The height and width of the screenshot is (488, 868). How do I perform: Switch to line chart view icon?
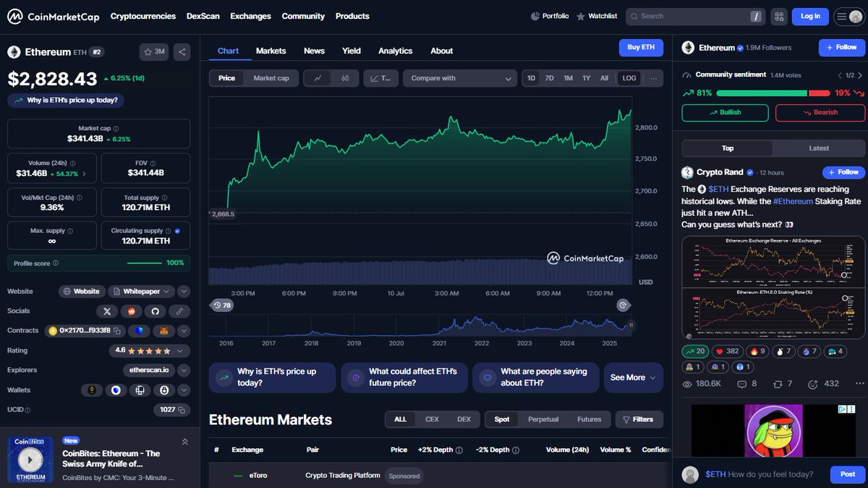(x=318, y=78)
